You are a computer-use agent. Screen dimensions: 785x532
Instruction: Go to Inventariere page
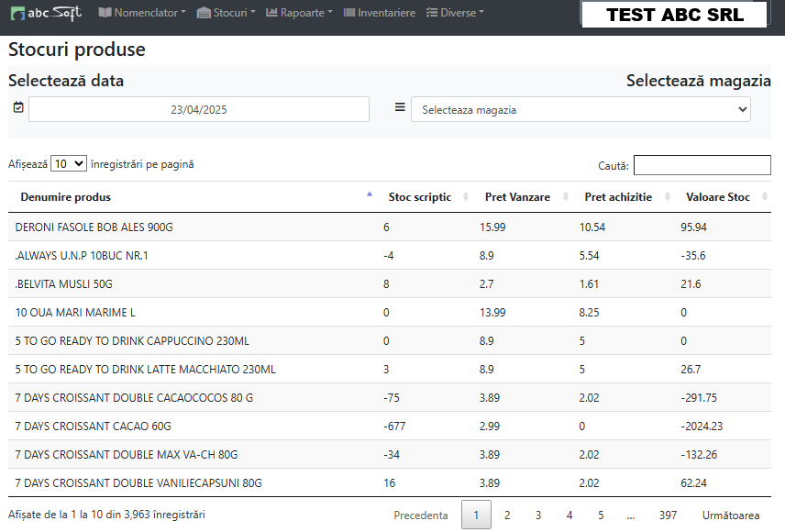pyautogui.click(x=379, y=13)
